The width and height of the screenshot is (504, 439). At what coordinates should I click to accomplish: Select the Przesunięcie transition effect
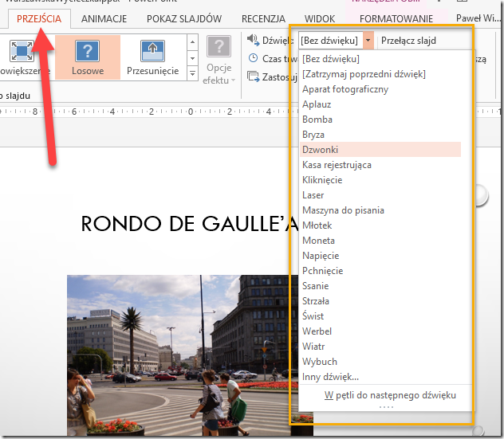[x=152, y=57]
